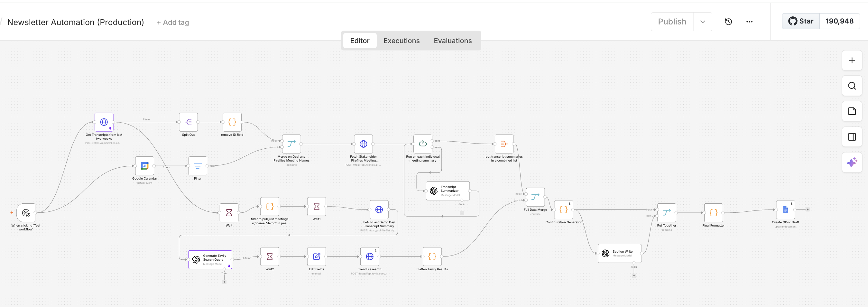Screen dimensions: 868x307
Task: Open the Filter node
Action: pyautogui.click(x=198, y=166)
